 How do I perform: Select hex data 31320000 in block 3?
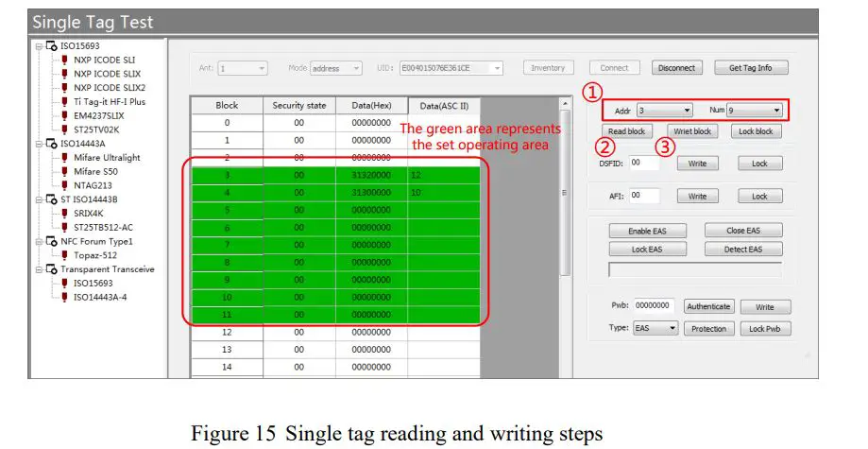pyautogui.click(x=371, y=175)
